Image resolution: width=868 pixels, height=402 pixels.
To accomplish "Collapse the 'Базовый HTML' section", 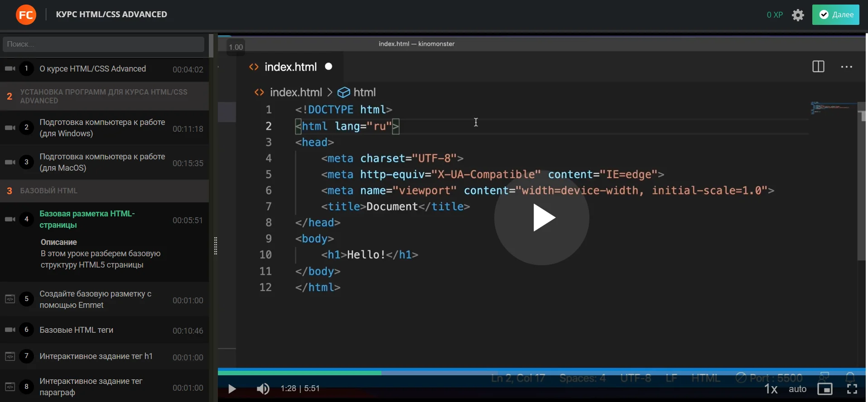I will pos(104,191).
